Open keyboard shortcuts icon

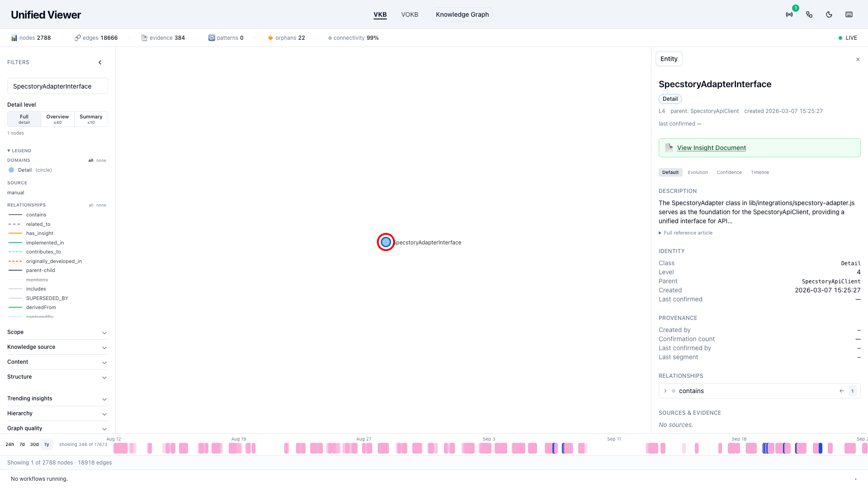849,14
